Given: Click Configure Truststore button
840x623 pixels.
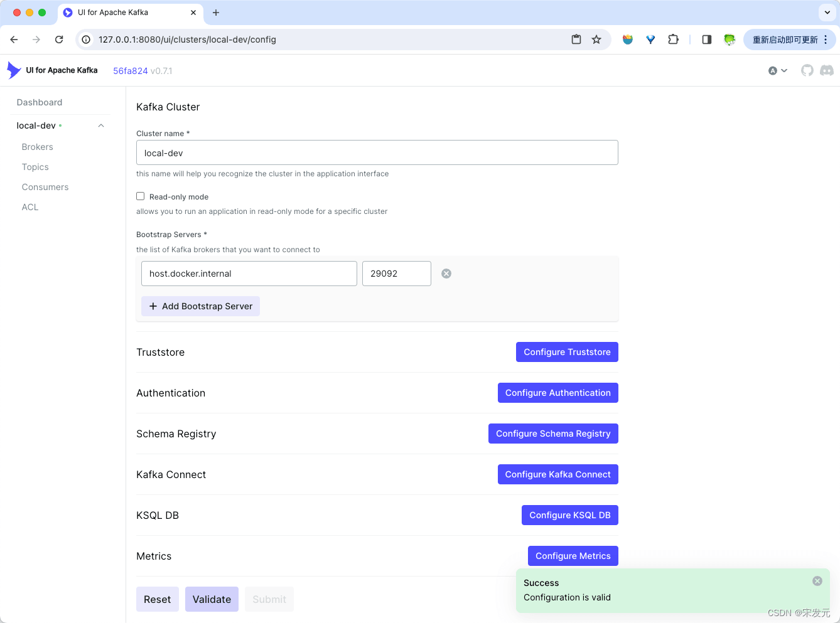Looking at the screenshot, I should click(x=567, y=352).
